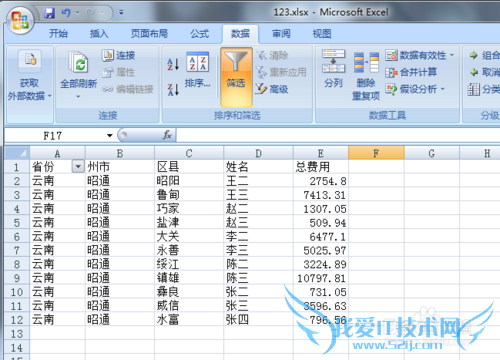The height and width of the screenshot is (360, 500).
Task: Select row 1 header
Action: click(17, 167)
